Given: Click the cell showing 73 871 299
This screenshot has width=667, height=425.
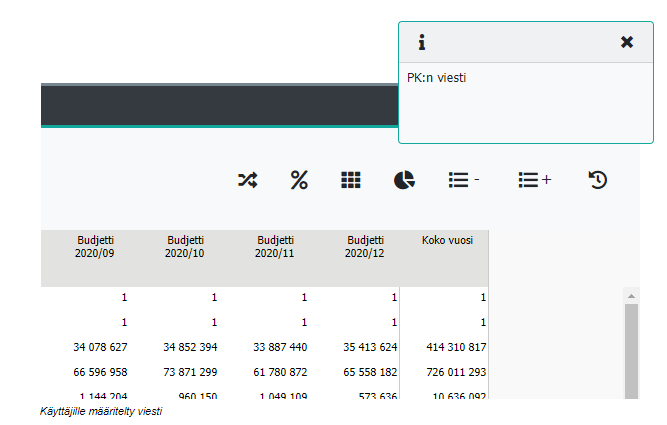Looking at the screenshot, I should tap(190, 372).
